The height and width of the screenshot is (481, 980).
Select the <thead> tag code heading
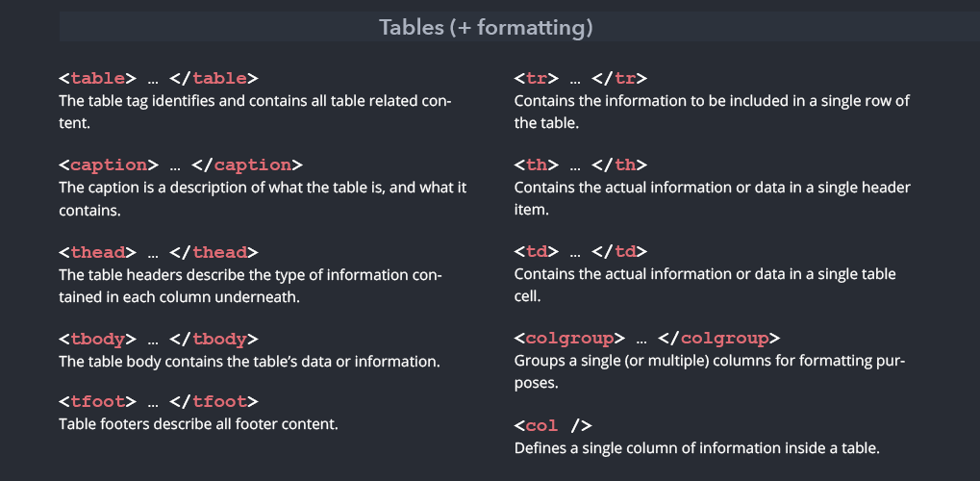(158, 253)
